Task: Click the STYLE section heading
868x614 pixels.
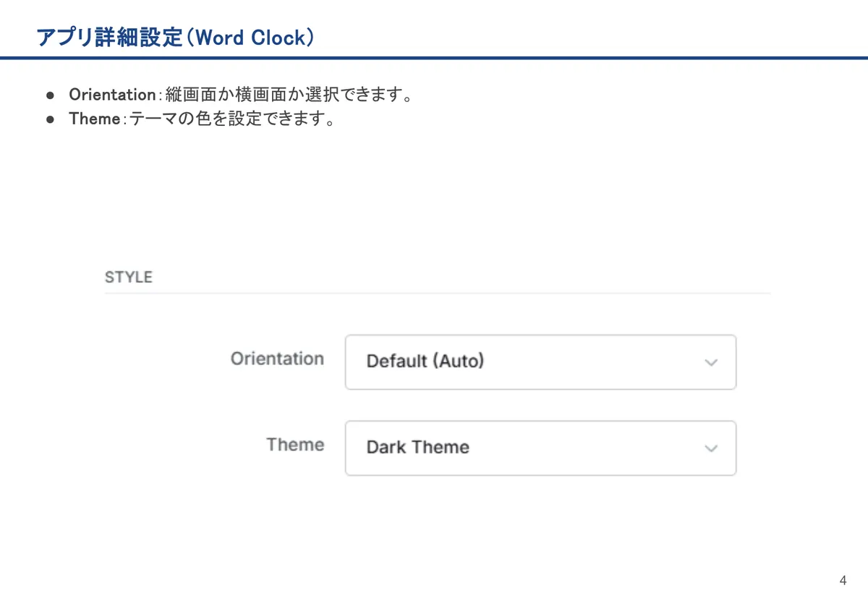Action: [x=129, y=277]
